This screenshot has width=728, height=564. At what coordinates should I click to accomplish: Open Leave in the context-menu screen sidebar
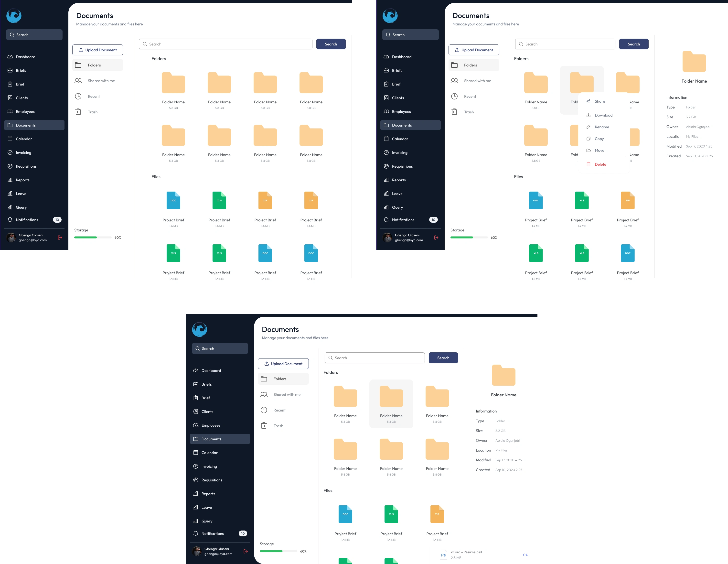(x=410, y=193)
